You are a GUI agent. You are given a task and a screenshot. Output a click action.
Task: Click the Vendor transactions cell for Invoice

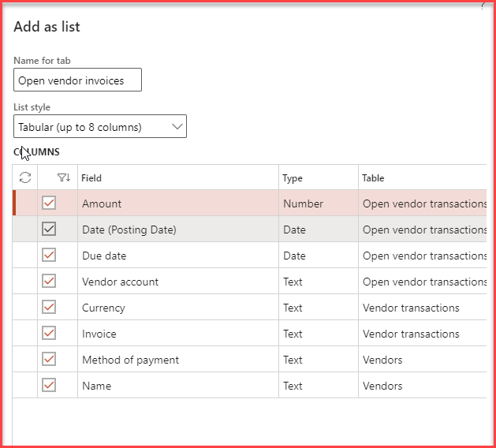tap(411, 334)
